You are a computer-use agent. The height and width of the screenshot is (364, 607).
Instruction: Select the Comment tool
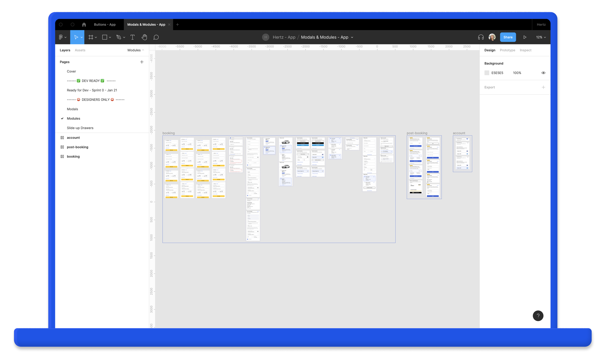point(156,37)
